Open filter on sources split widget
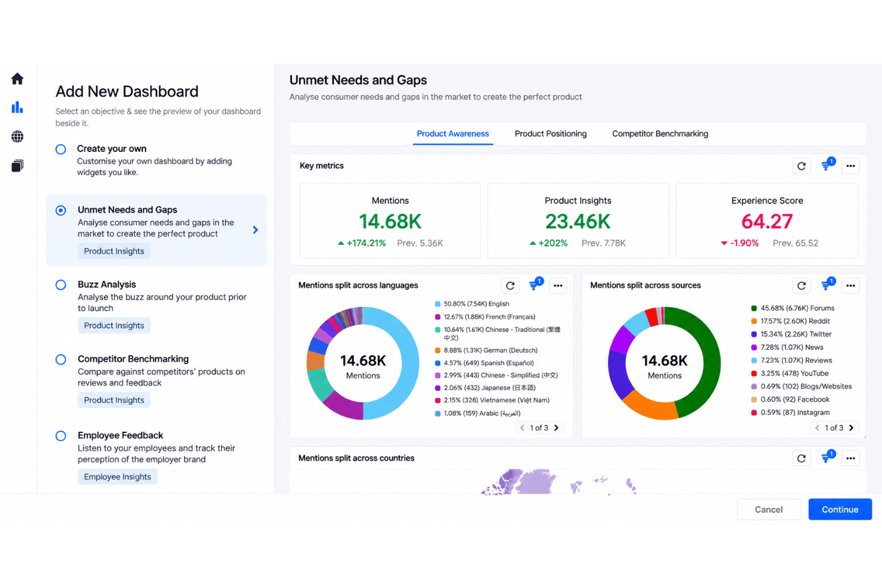Screen dimensions: 882x588 (x=827, y=285)
